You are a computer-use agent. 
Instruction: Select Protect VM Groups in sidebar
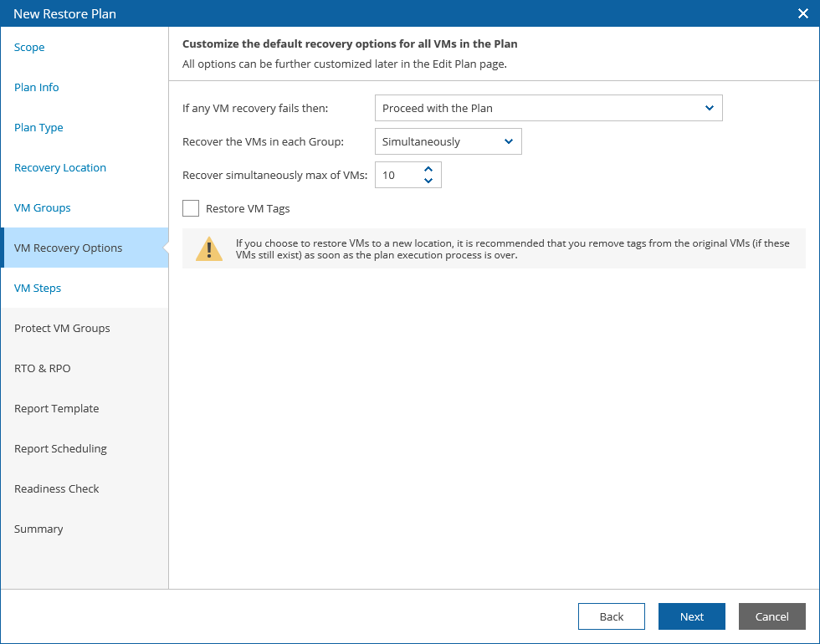point(62,328)
